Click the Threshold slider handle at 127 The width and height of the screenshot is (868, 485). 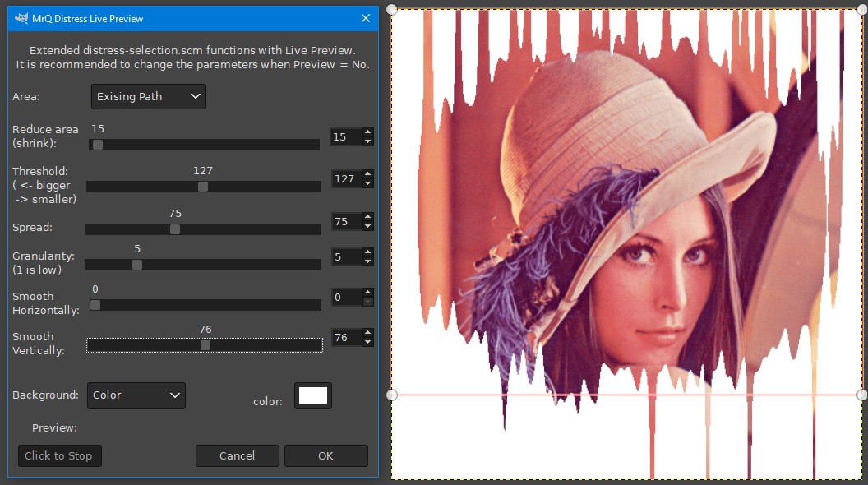(x=203, y=187)
